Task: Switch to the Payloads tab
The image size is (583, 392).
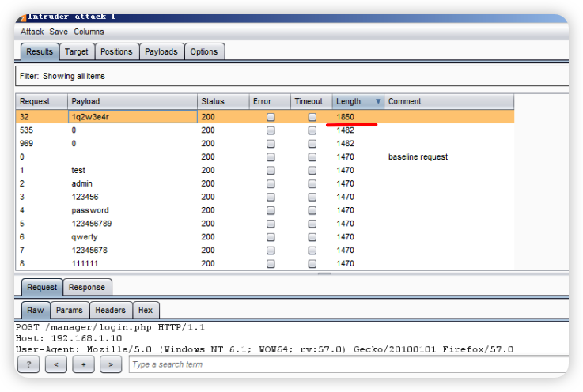Action: coord(161,51)
